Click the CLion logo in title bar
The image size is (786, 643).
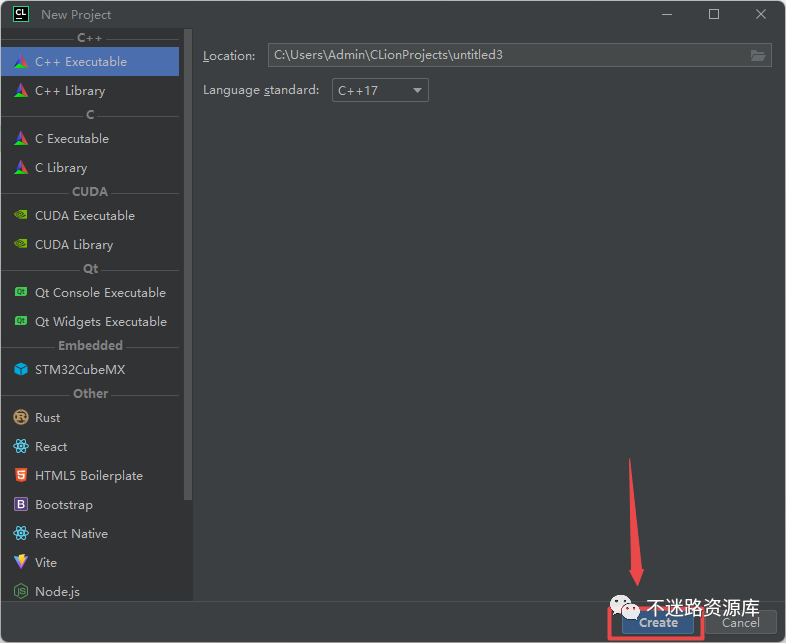point(21,14)
